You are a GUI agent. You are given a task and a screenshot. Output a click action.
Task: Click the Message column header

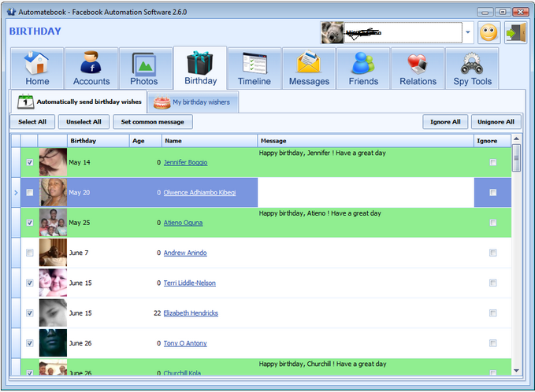point(366,141)
